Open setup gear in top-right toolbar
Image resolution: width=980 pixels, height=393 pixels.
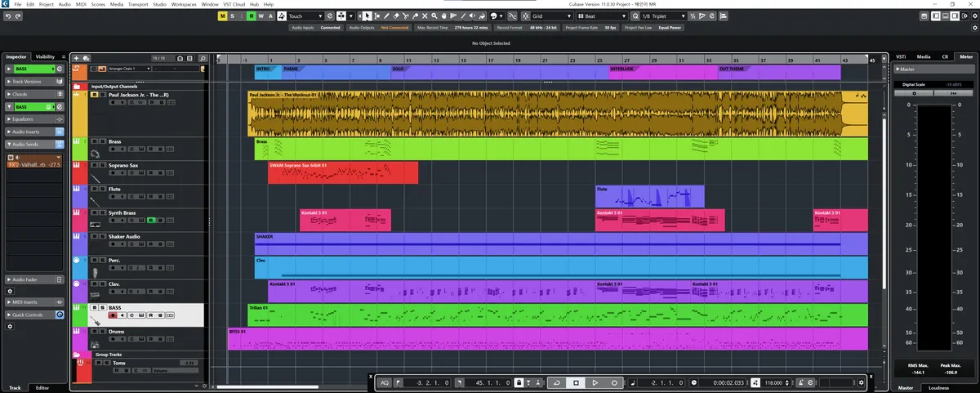(973, 16)
